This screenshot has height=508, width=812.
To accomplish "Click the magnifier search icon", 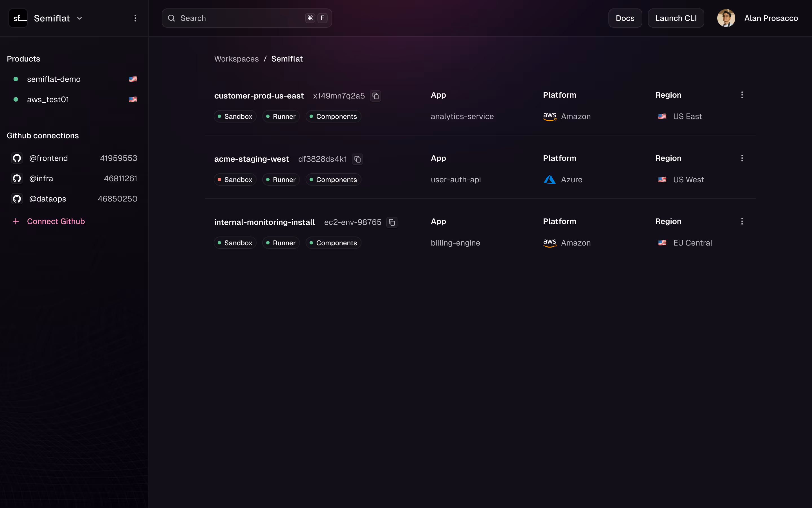I will [171, 18].
